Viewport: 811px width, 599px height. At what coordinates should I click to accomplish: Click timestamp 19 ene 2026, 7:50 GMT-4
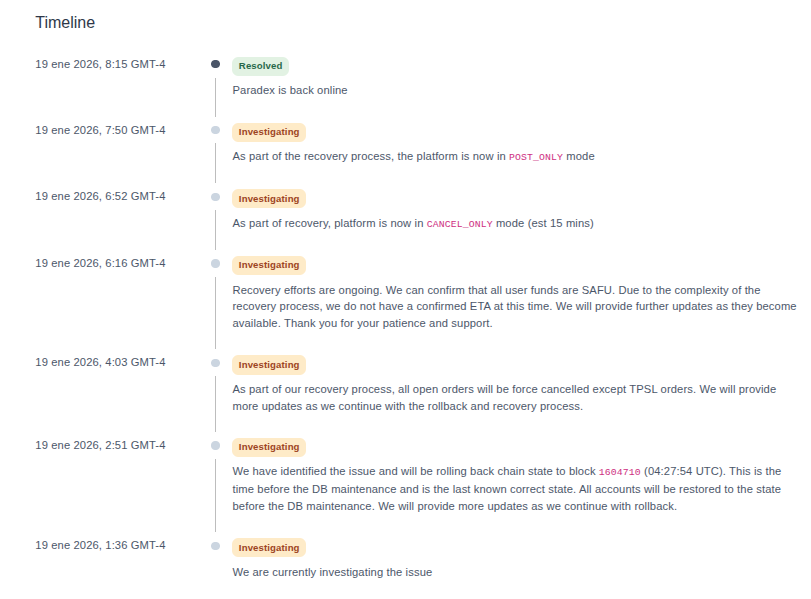pos(100,130)
